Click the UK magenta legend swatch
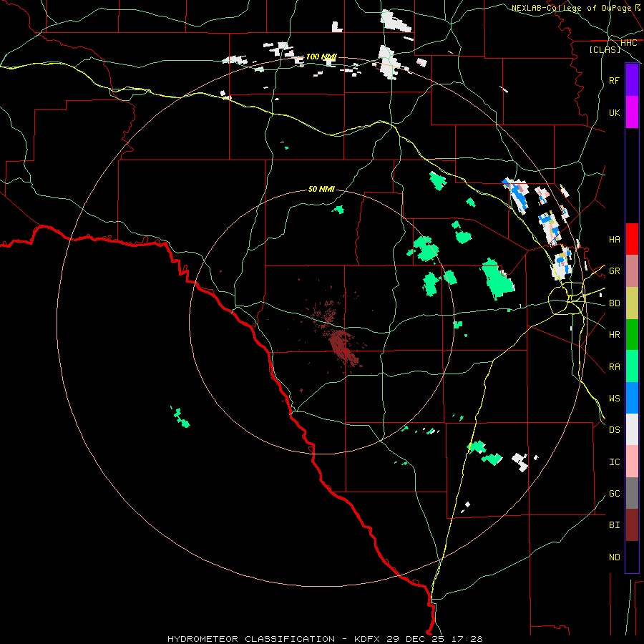 (632, 112)
